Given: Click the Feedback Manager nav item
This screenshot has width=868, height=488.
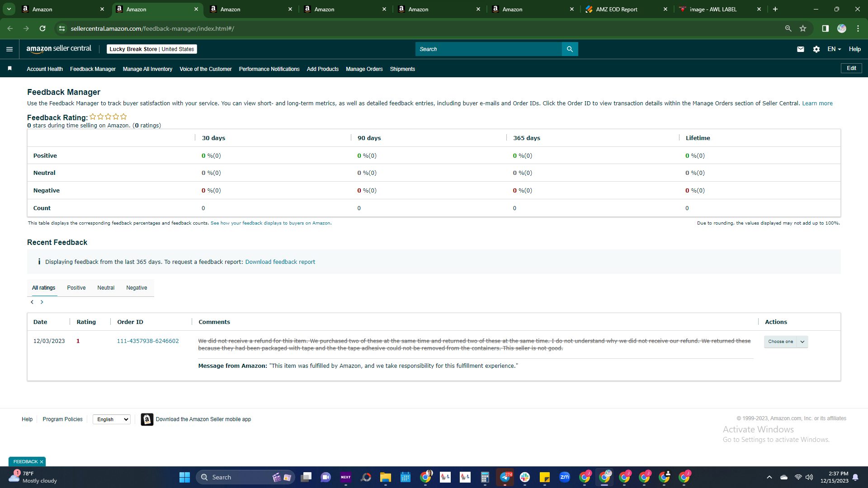Looking at the screenshot, I should coord(93,69).
